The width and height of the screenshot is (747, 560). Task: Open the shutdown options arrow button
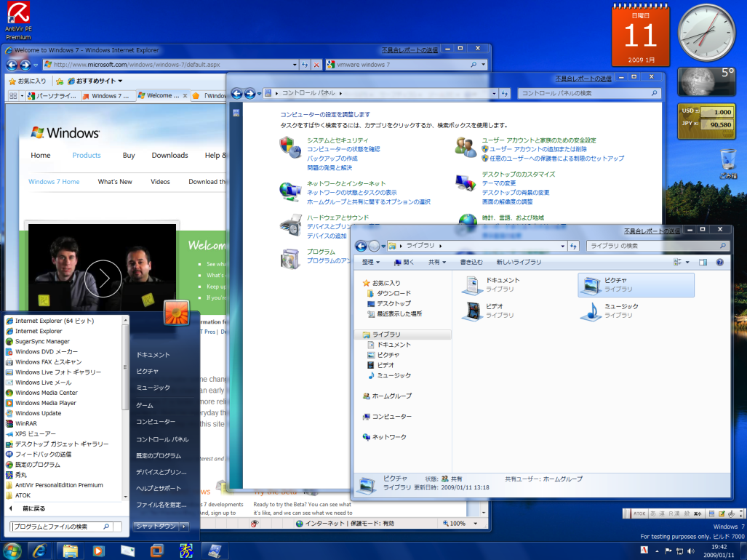(184, 527)
